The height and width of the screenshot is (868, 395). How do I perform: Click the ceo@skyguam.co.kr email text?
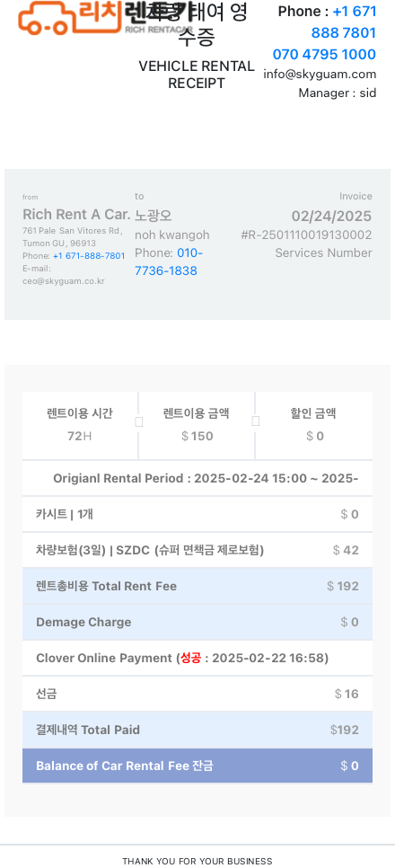tap(64, 280)
